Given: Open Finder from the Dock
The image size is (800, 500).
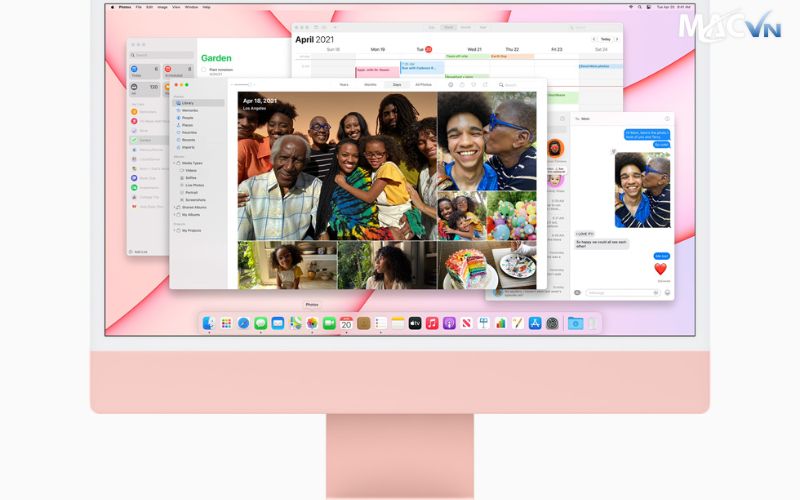Looking at the screenshot, I should (x=209, y=323).
